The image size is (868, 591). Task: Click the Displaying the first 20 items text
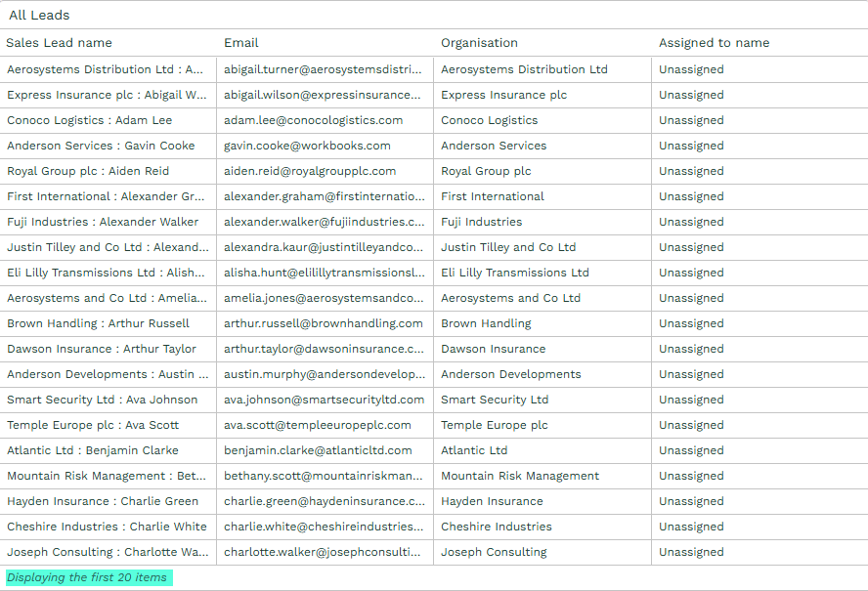pos(87,577)
